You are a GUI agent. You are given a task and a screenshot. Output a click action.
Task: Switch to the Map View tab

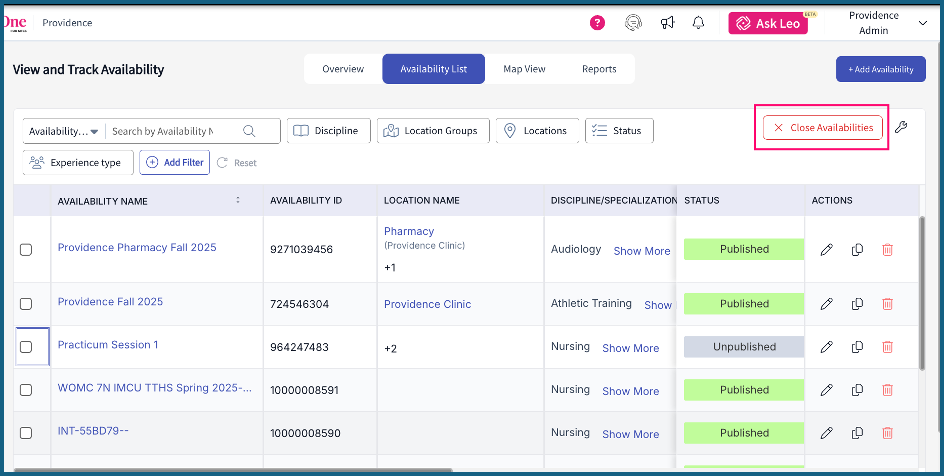pos(524,69)
